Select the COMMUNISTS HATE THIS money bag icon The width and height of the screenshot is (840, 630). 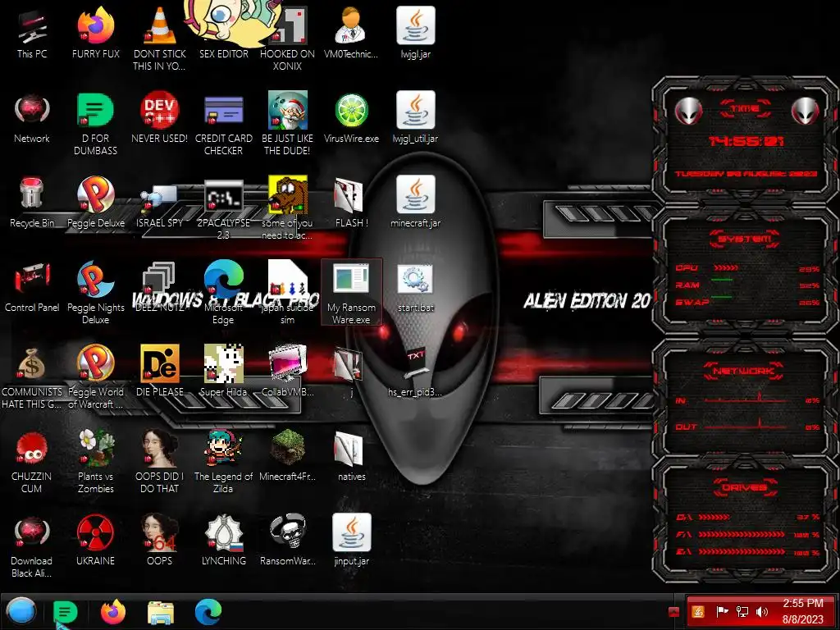(x=32, y=377)
